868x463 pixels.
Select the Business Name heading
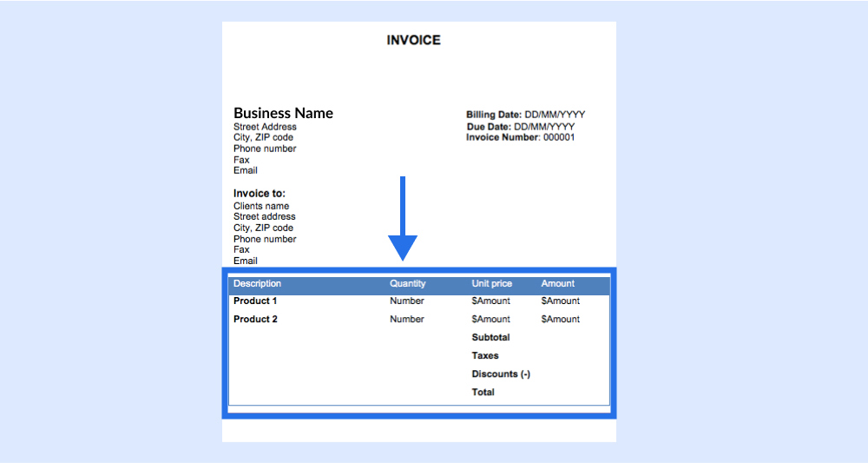point(283,113)
